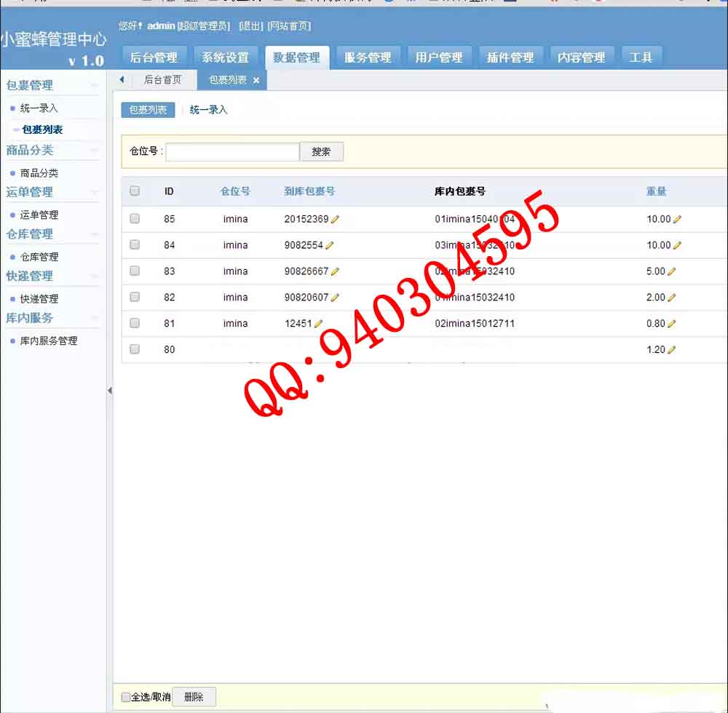728x713 pixels.
Task: Open 仓库管理 in the sidebar
Action: [39, 257]
